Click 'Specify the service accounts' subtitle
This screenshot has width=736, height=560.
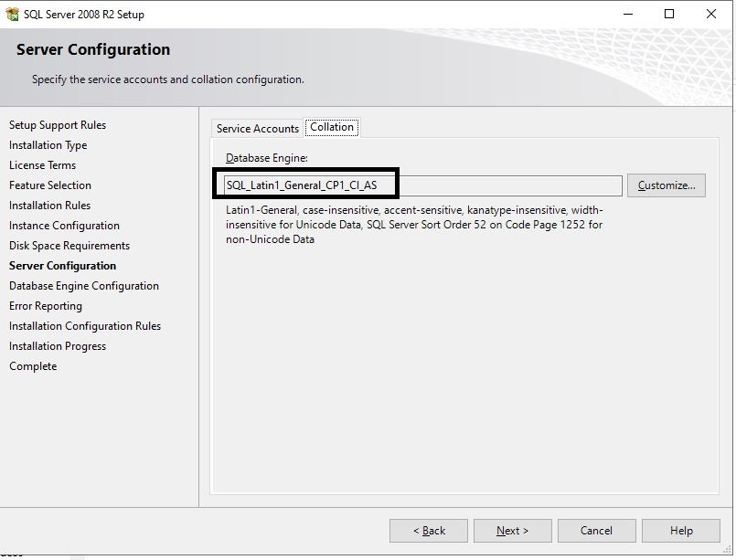[x=167, y=79]
